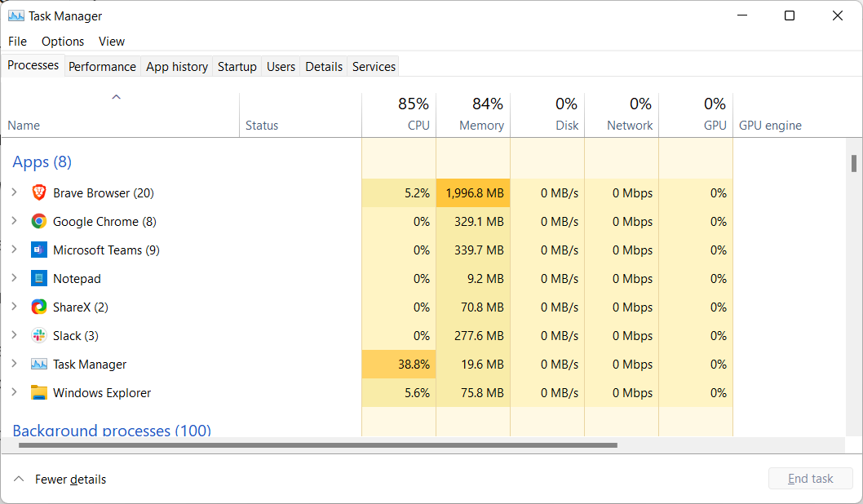Switch to the Performance tab
The height and width of the screenshot is (504, 863).
click(x=103, y=67)
